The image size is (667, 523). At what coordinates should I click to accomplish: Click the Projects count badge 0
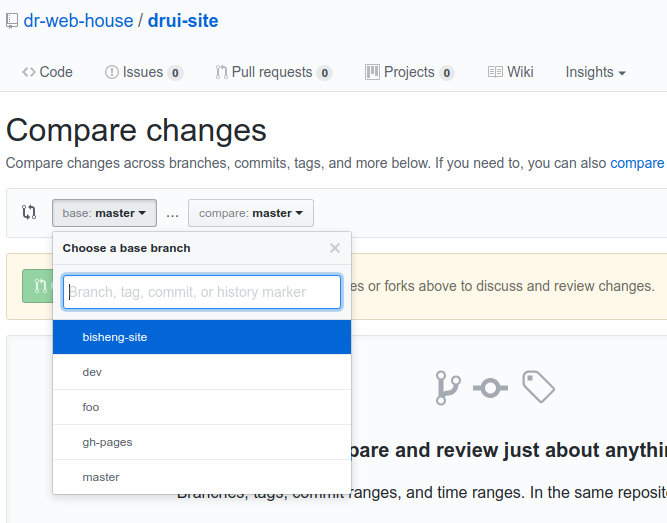[447, 73]
